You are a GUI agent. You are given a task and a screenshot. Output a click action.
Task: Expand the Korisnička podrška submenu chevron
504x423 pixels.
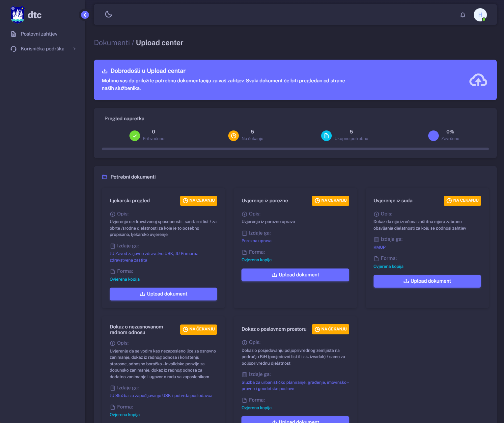click(x=74, y=49)
